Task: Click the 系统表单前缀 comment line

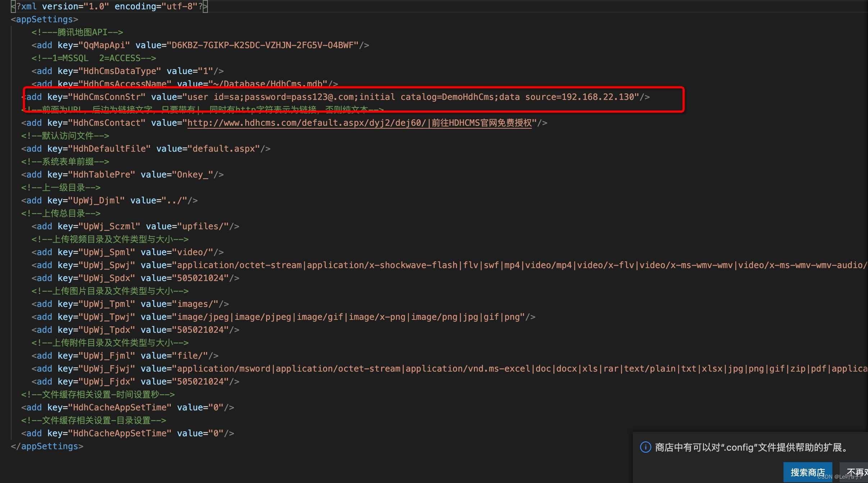Action: point(65,162)
